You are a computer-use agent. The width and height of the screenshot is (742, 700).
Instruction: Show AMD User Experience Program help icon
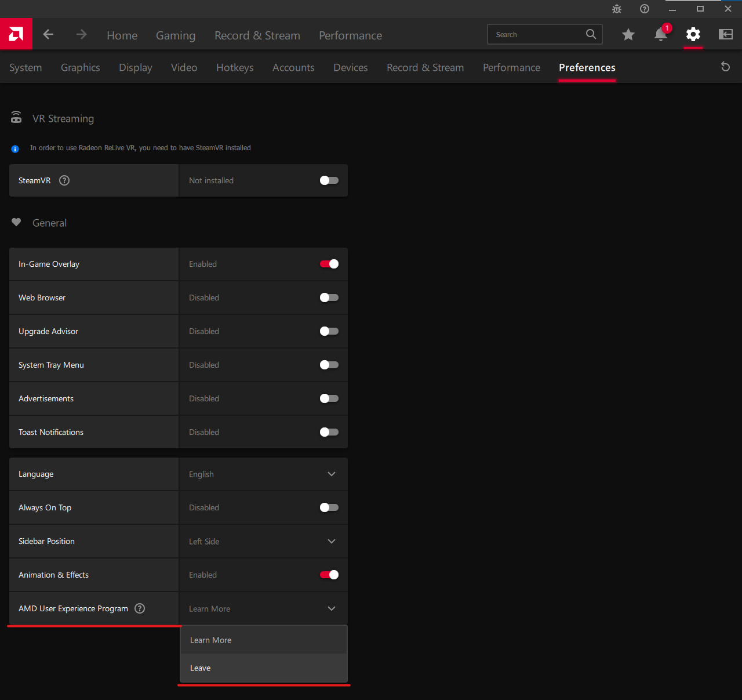click(140, 608)
